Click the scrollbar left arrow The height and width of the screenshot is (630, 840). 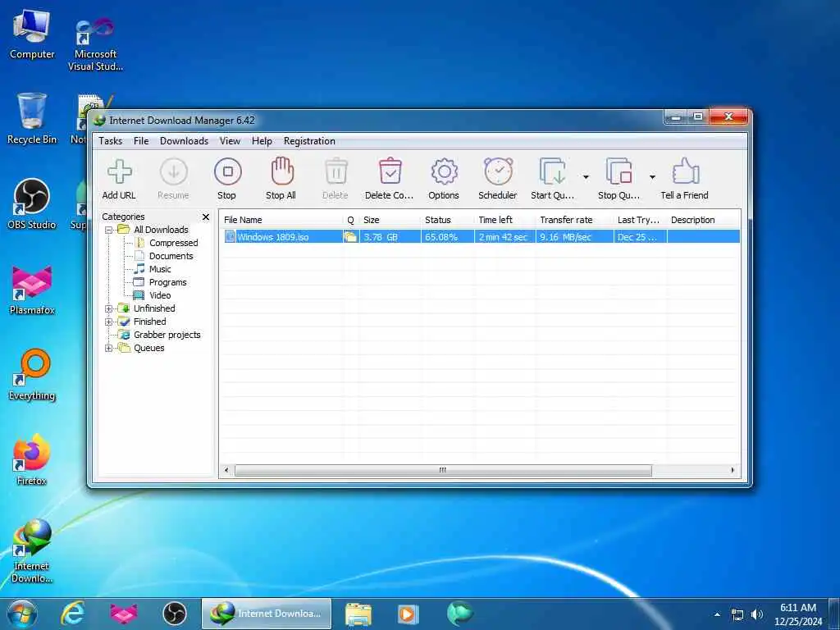[226, 470]
